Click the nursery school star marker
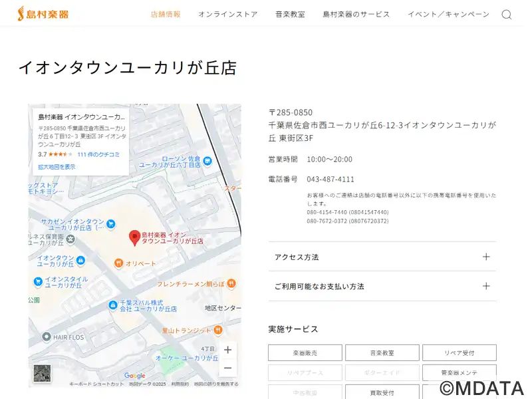This screenshot has width=532, height=399. [70, 239]
